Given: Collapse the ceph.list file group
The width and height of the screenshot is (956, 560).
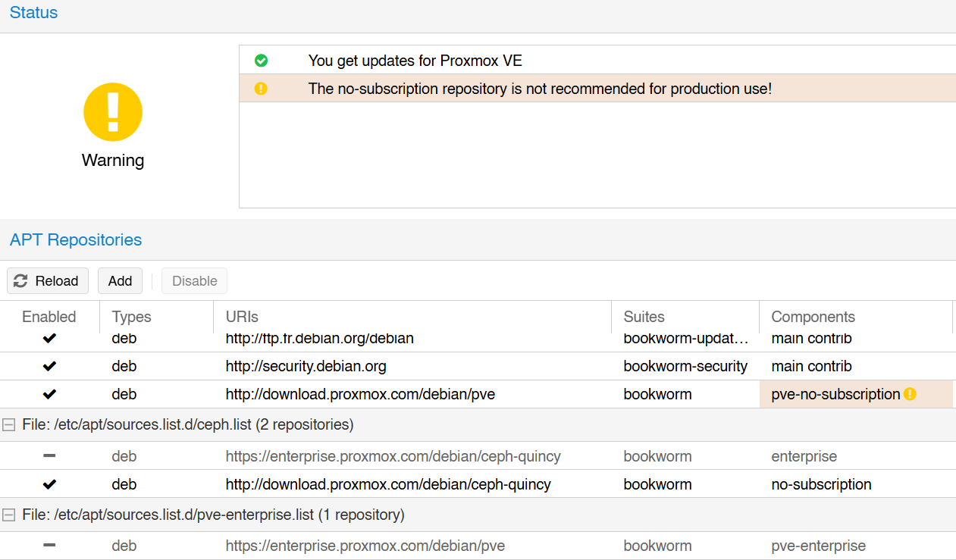Looking at the screenshot, I should [x=9, y=424].
